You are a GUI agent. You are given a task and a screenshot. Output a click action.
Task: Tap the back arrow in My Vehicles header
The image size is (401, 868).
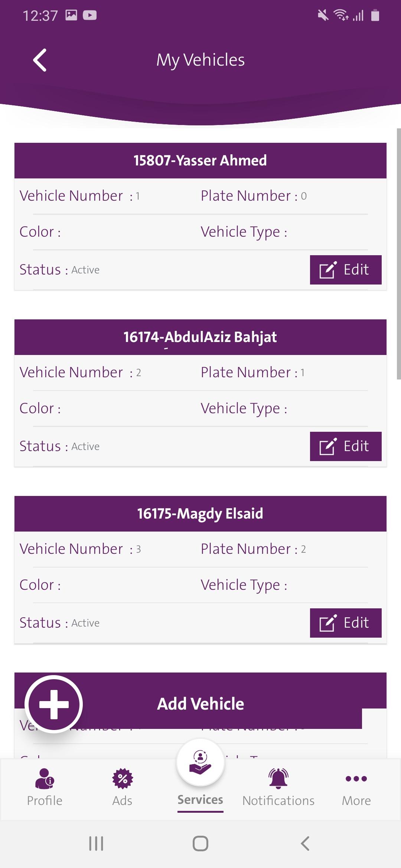pyautogui.click(x=40, y=60)
